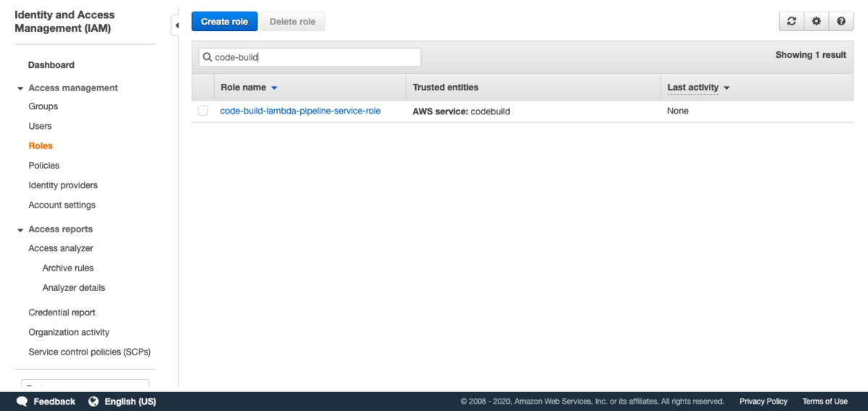Click the Feedback label in the footer
Screen dimensions: 868x411
click(54, 402)
